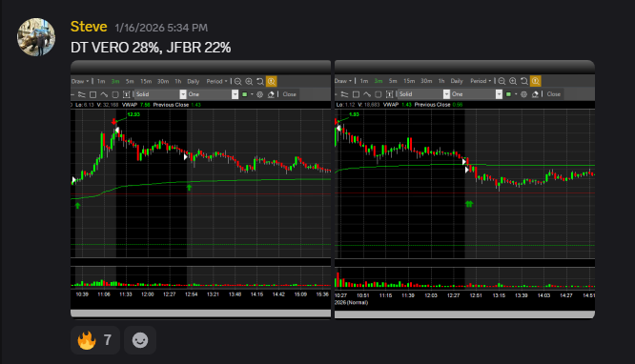The image size is (635, 364).
Task: Select 5m timeframe in right chart
Action: tap(393, 81)
